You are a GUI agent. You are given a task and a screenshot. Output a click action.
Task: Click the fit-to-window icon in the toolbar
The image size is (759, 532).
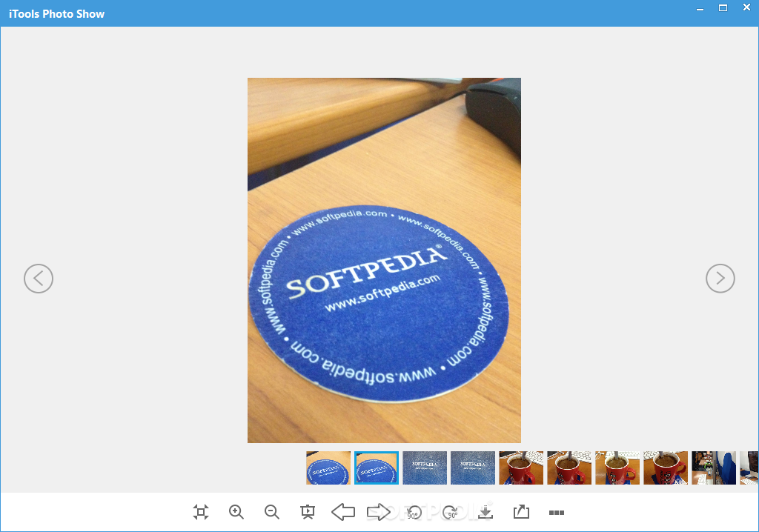201,512
